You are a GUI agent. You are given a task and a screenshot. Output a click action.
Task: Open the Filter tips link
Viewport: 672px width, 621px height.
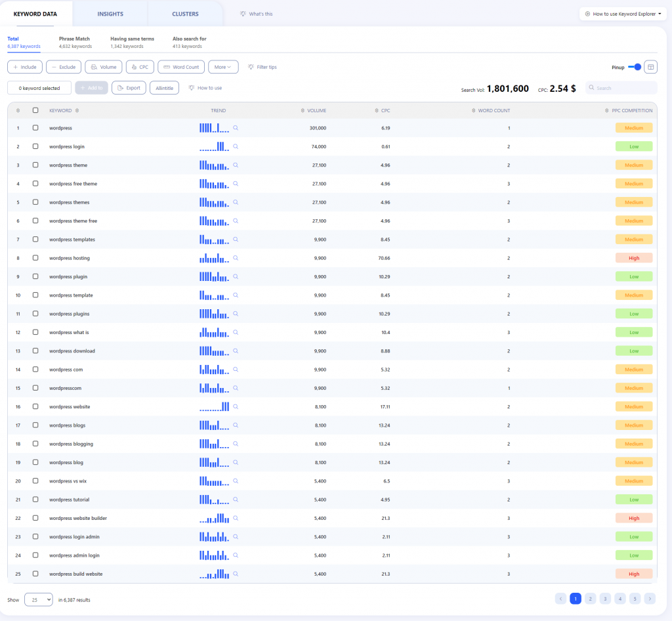262,67
